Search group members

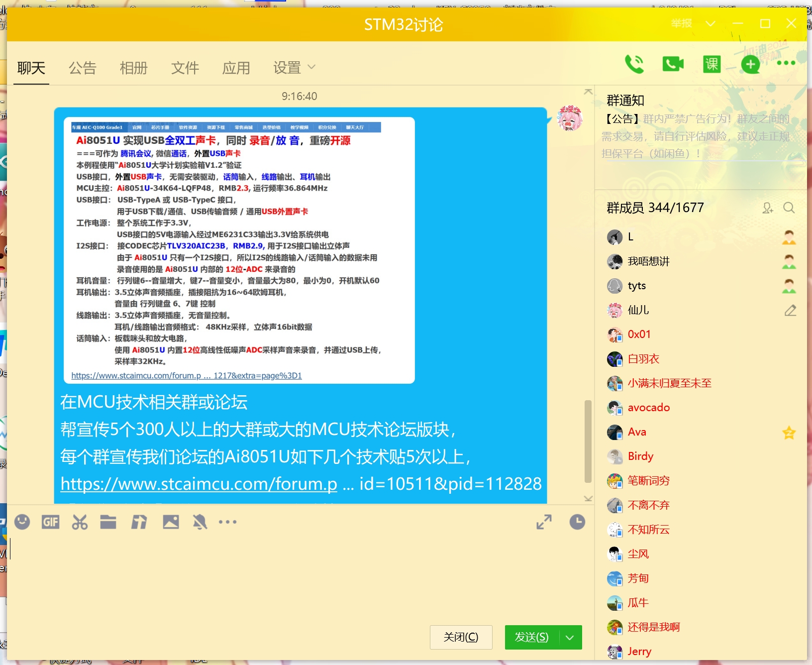(789, 208)
